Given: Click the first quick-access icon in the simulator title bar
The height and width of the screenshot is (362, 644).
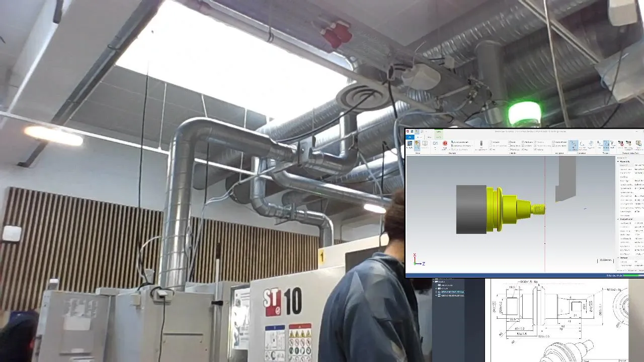Looking at the screenshot, I should [x=408, y=131].
